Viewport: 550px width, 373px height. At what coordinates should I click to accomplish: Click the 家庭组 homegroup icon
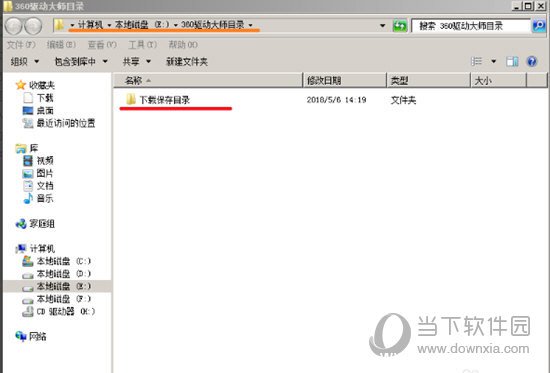coord(21,224)
